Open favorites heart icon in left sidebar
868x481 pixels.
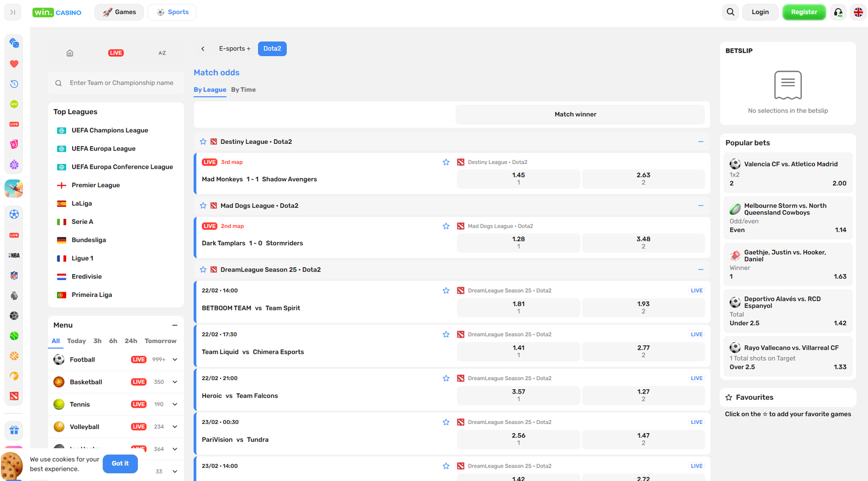pos(14,64)
